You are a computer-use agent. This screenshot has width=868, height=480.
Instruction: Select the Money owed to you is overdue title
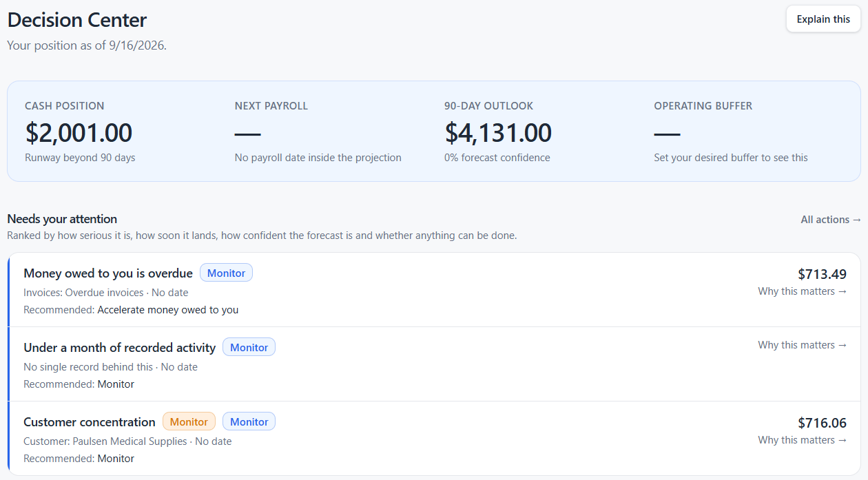coord(108,273)
